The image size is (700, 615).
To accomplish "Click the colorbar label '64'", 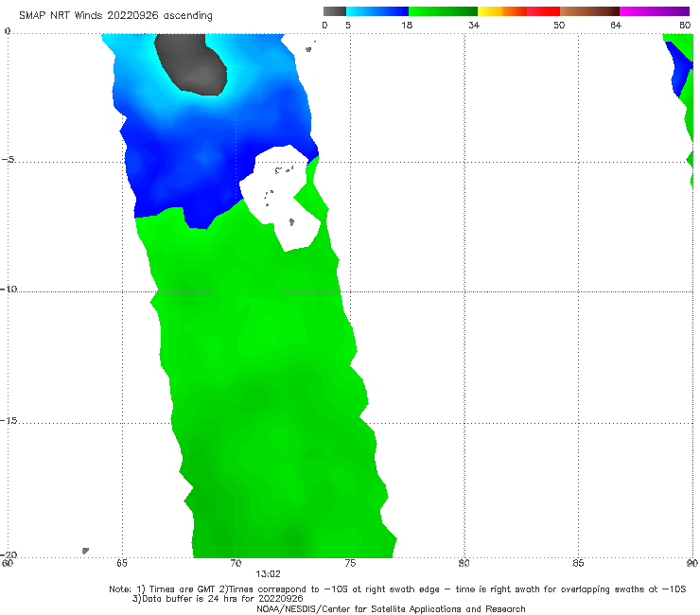I will [616, 25].
